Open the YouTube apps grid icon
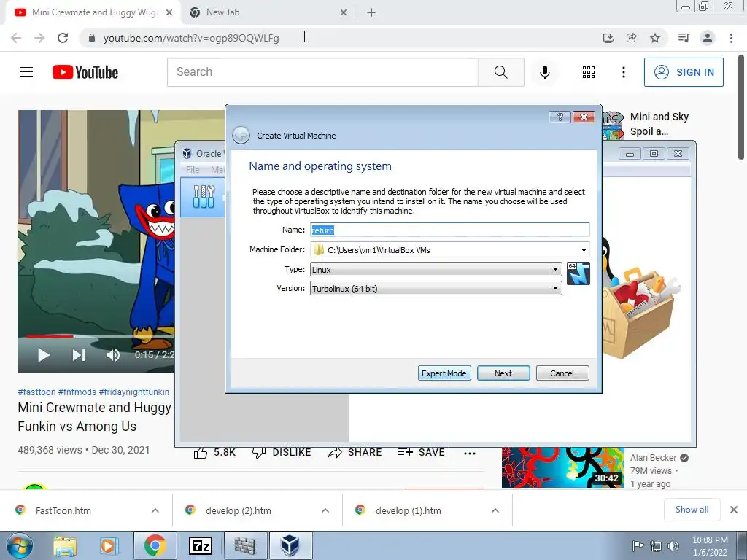 (x=589, y=72)
